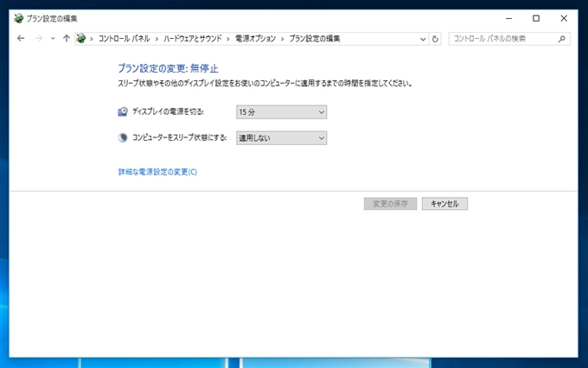Select プラン設定の編集 breadcrumb segment
The height and width of the screenshot is (368, 588).
tap(314, 39)
